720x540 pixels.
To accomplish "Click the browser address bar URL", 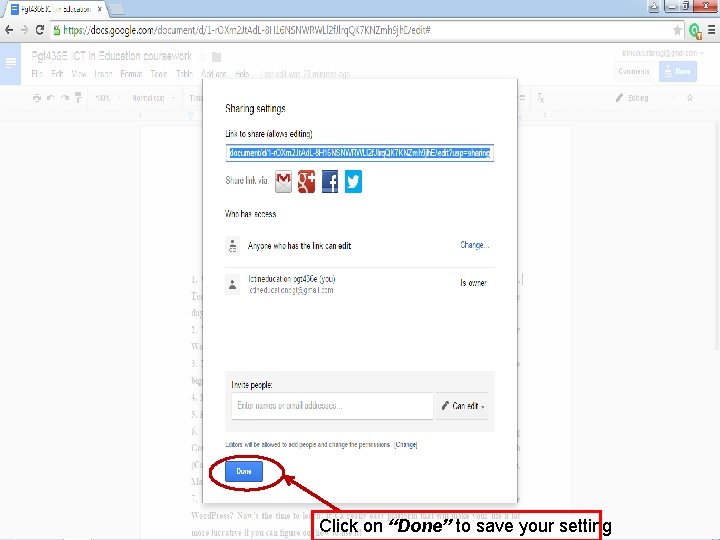I will click(x=247, y=30).
